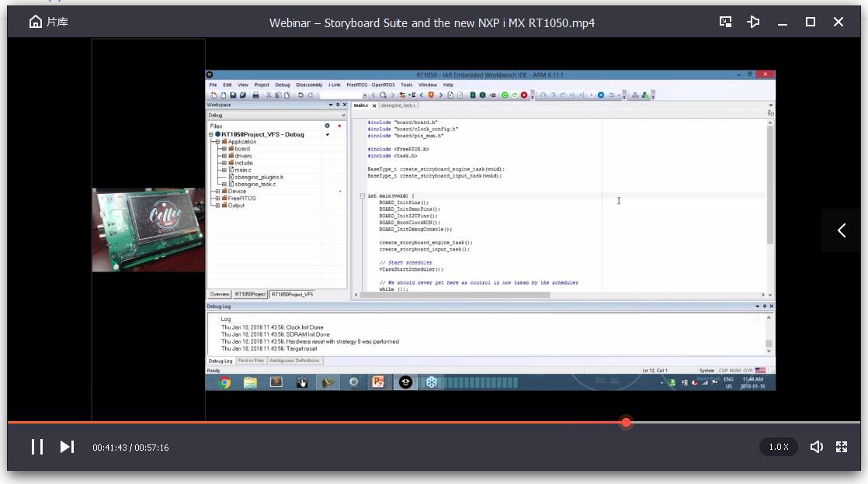Open Chrome from the recorded taskbar
This screenshot has height=484, width=868.
point(224,382)
